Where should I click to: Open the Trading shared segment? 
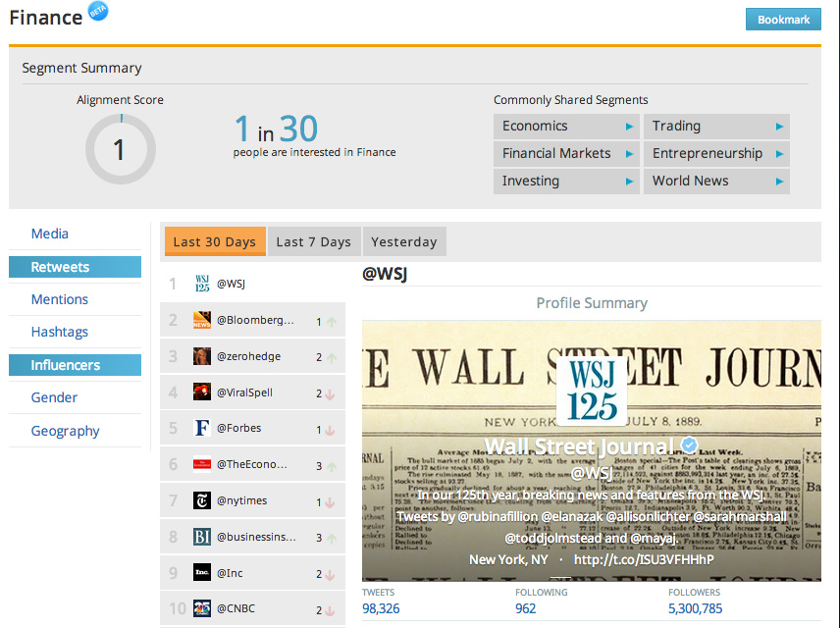[716, 127]
